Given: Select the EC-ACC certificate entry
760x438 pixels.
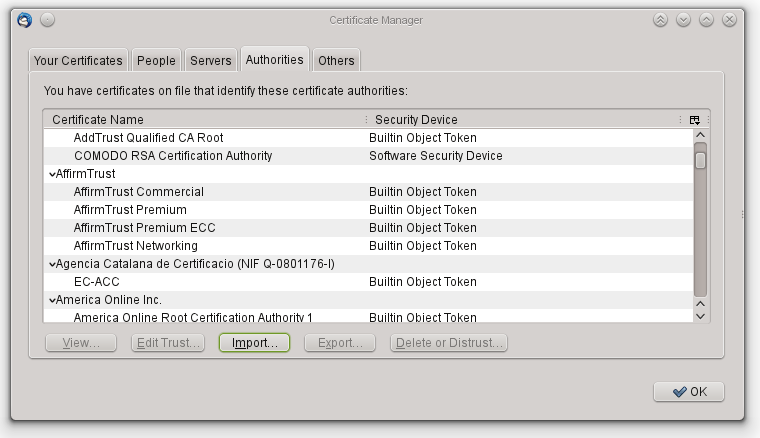Looking at the screenshot, I should 96,282.
